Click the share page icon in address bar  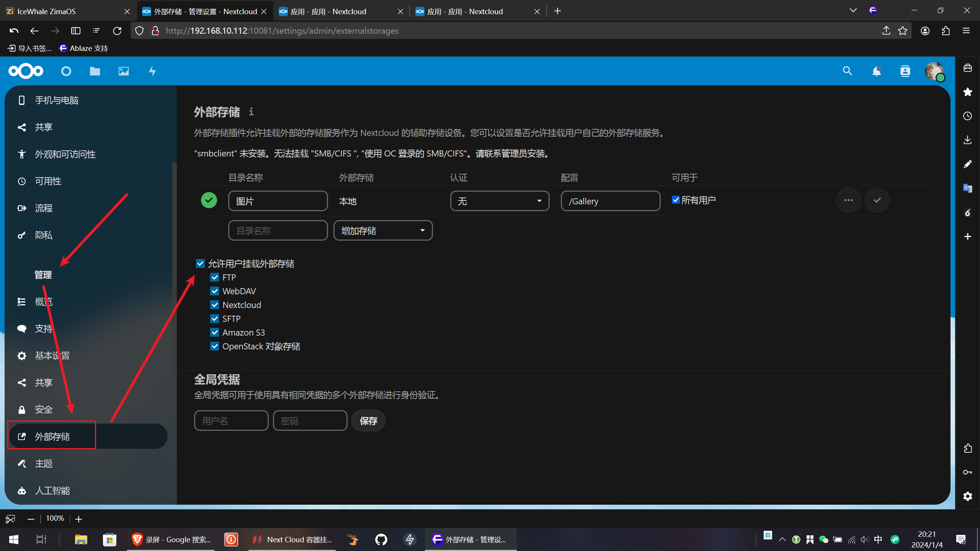[886, 31]
